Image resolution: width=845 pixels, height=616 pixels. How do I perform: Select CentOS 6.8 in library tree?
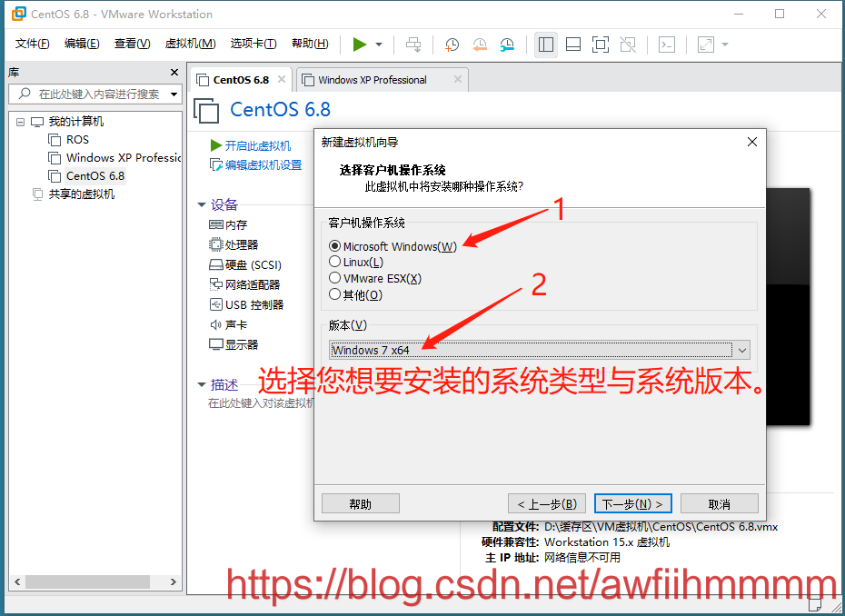pyautogui.click(x=94, y=176)
